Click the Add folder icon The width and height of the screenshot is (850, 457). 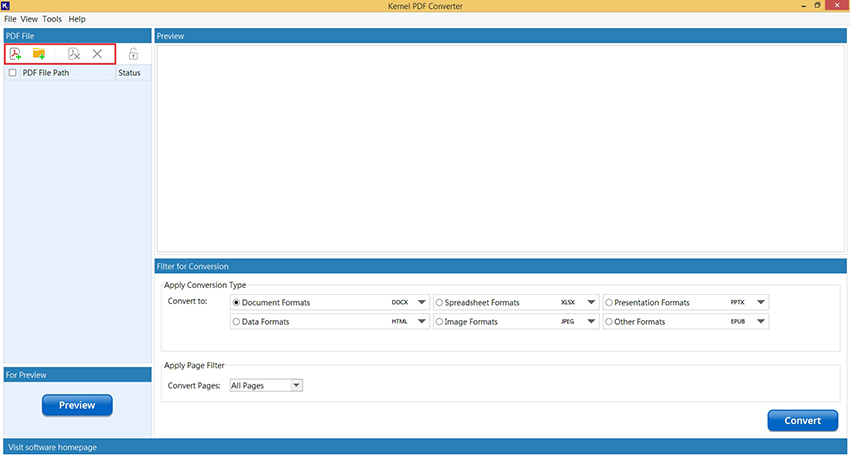(x=38, y=54)
